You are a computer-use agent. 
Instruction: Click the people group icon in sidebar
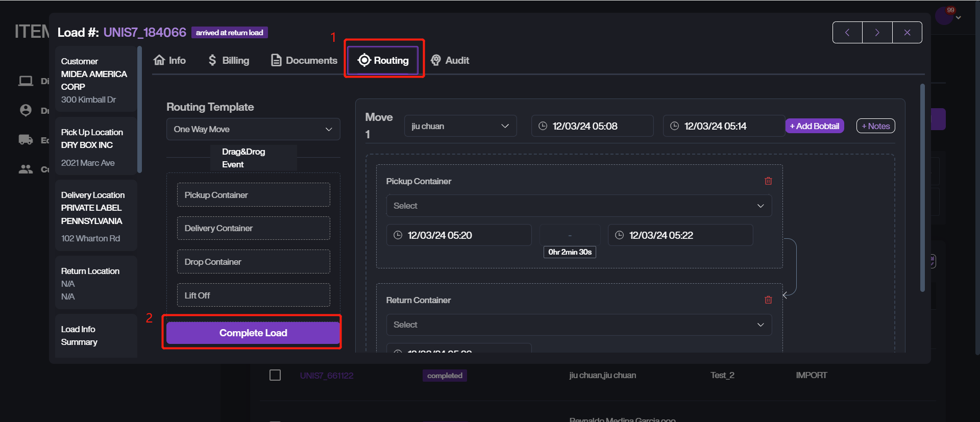[26, 169]
